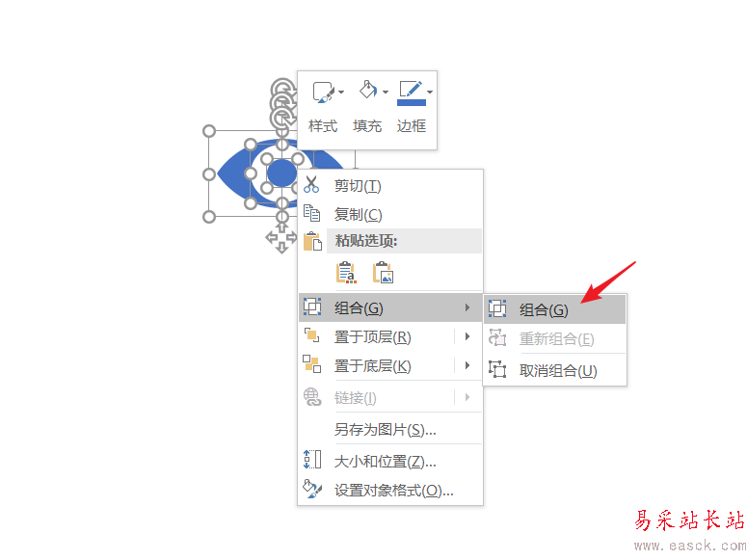Open dropdown arrow next to Border icon
This screenshot has width=747, height=560.
click(430, 92)
